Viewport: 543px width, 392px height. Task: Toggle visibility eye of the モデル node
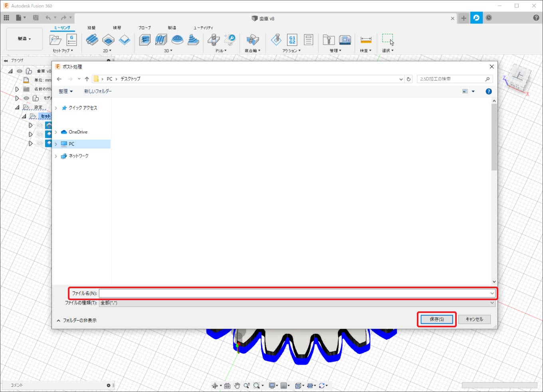26,98
